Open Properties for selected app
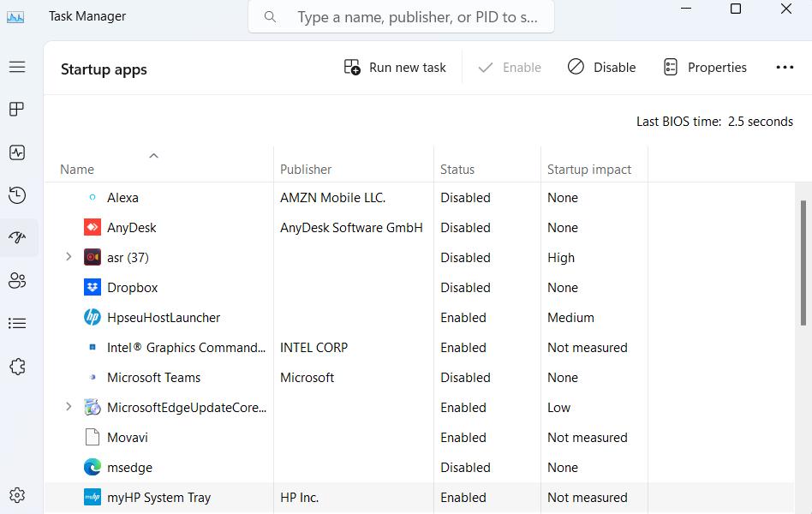The height and width of the screenshot is (514, 812). (705, 68)
